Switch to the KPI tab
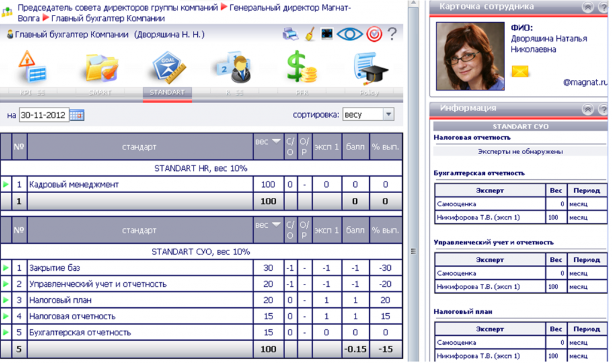This screenshot has height=364, width=612. pyautogui.click(x=32, y=93)
